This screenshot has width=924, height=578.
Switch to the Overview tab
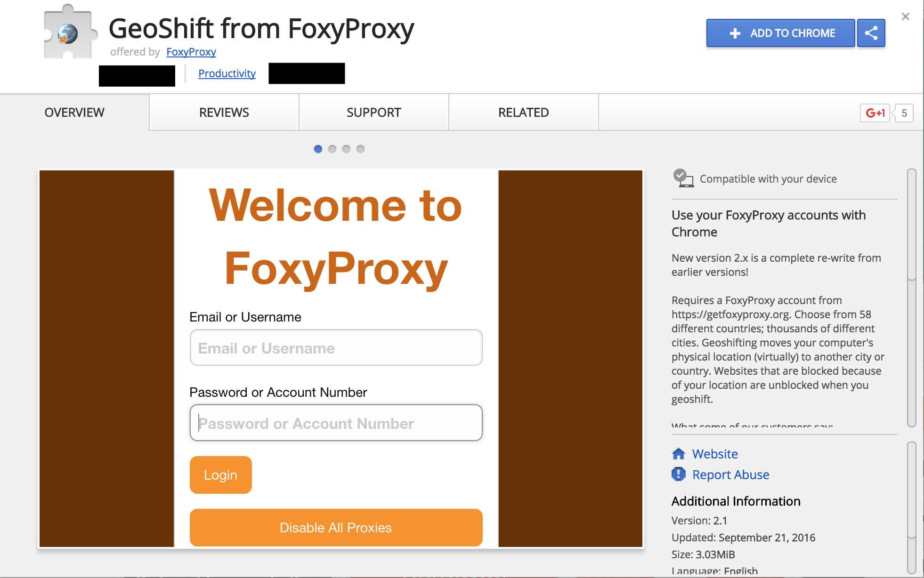pyautogui.click(x=74, y=112)
